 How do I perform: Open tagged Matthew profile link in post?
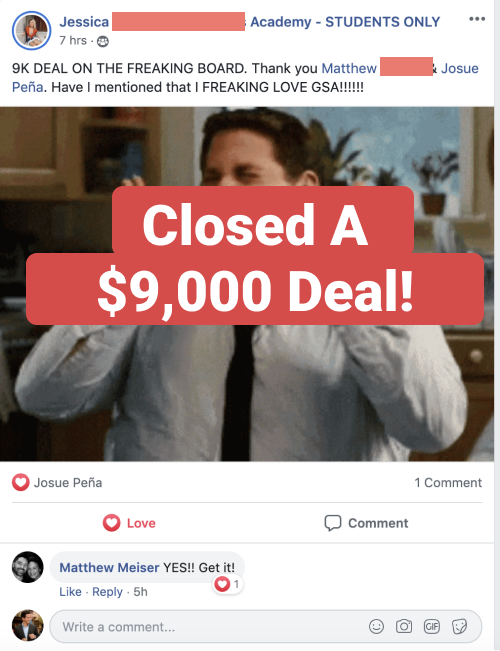pos(349,68)
